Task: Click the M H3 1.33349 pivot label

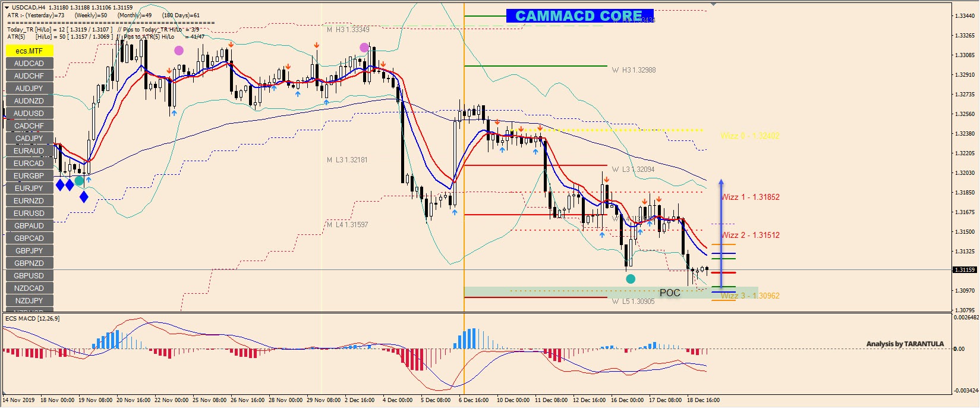Action: (x=348, y=30)
